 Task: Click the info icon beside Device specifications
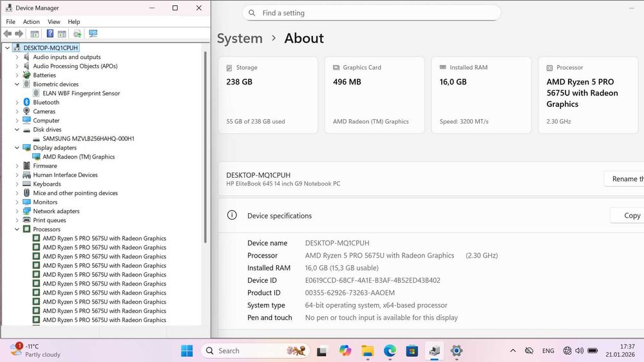232,215
